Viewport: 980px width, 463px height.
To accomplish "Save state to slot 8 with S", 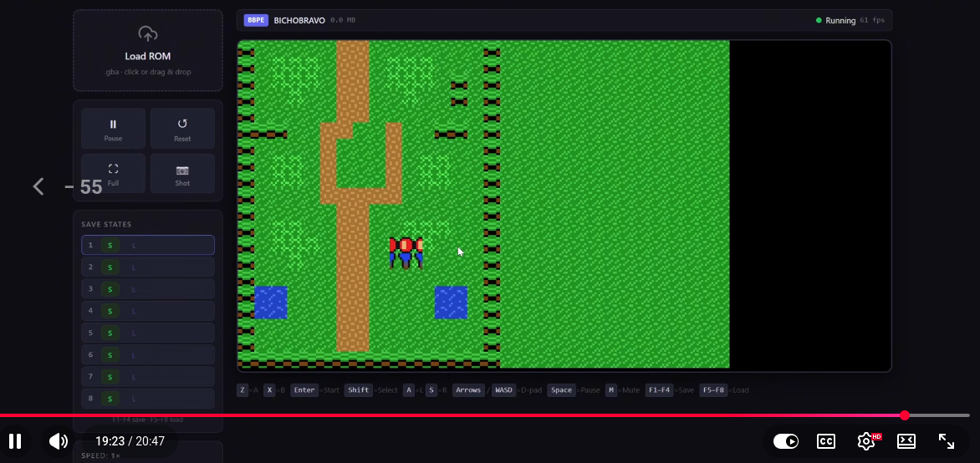I will click(110, 399).
